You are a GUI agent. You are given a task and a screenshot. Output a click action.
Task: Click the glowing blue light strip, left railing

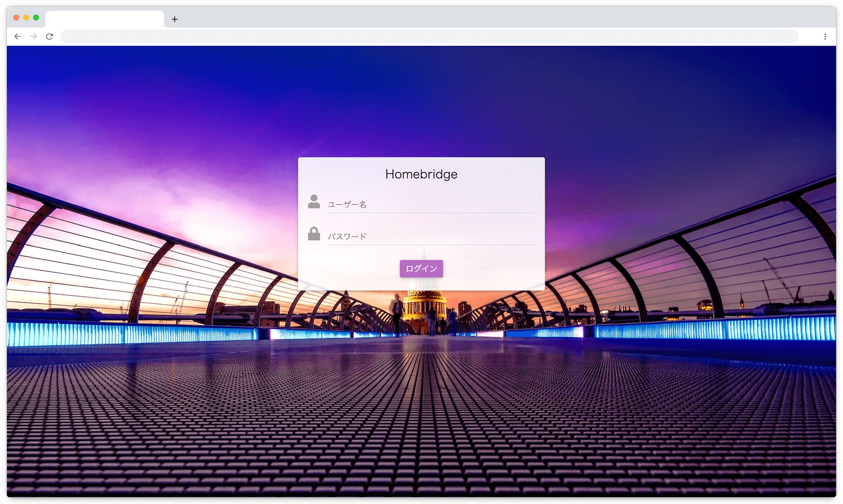(132, 333)
